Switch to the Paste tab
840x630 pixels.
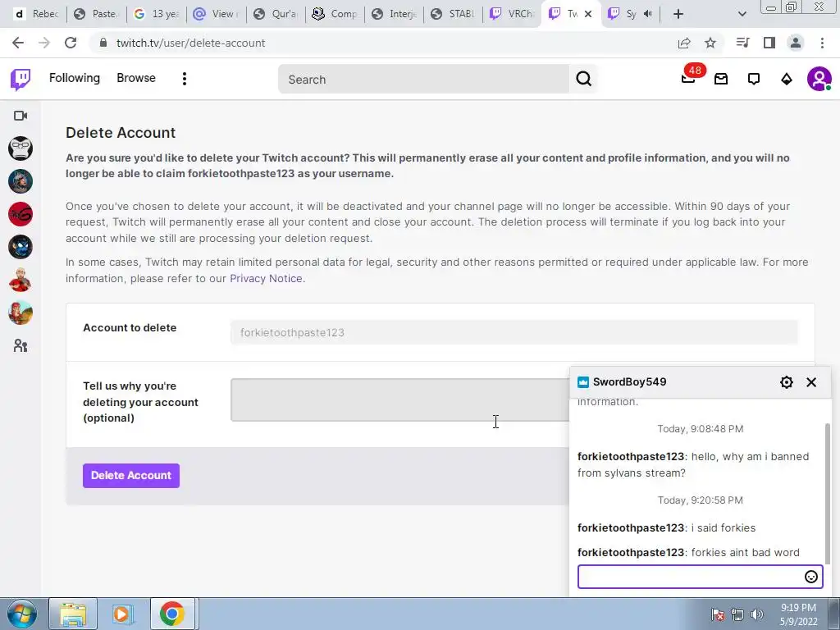coord(97,14)
